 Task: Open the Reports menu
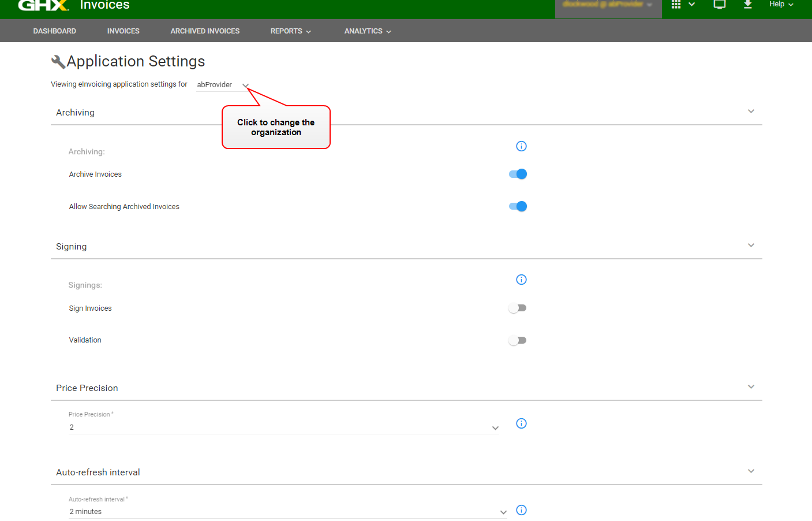click(x=290, y=31)
